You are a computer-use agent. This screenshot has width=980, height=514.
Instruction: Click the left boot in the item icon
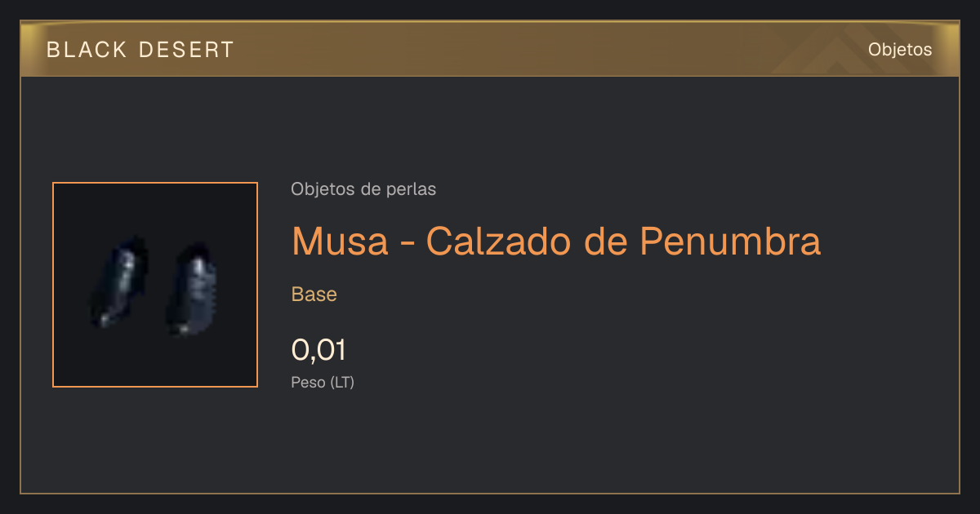pos(119,281)
